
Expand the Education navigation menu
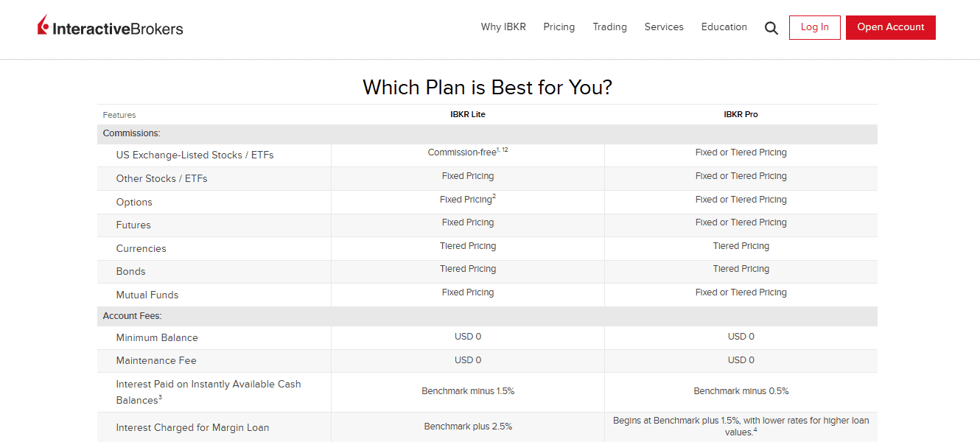pyautogui.click(x=724, y=27)
